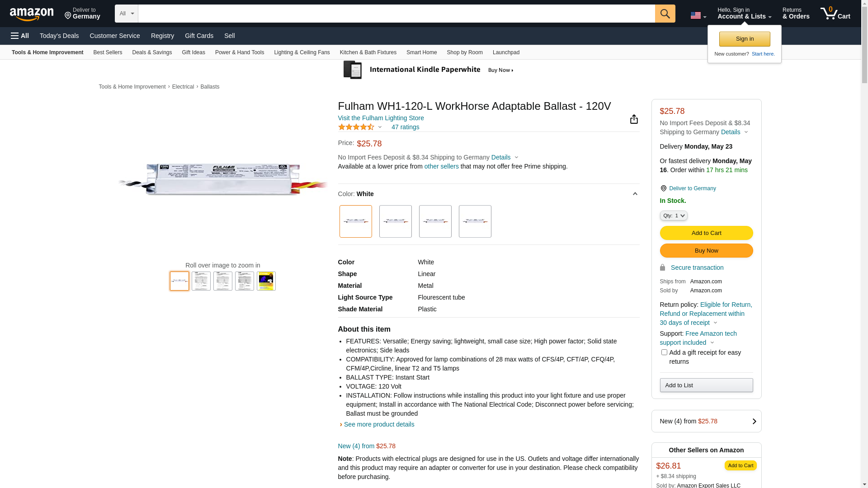Click the Deliver to Germany location icon

click(68, 16)
